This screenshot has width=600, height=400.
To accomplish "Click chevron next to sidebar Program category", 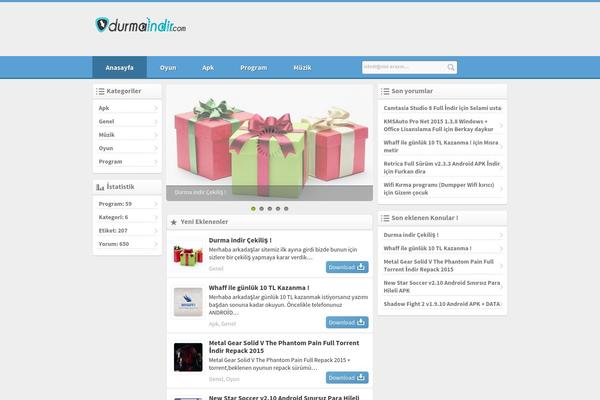I will pyautogui.click(x=155, y=162).
